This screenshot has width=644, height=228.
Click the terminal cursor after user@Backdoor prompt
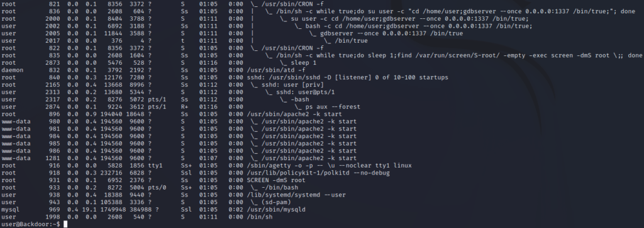pos(65,224)
